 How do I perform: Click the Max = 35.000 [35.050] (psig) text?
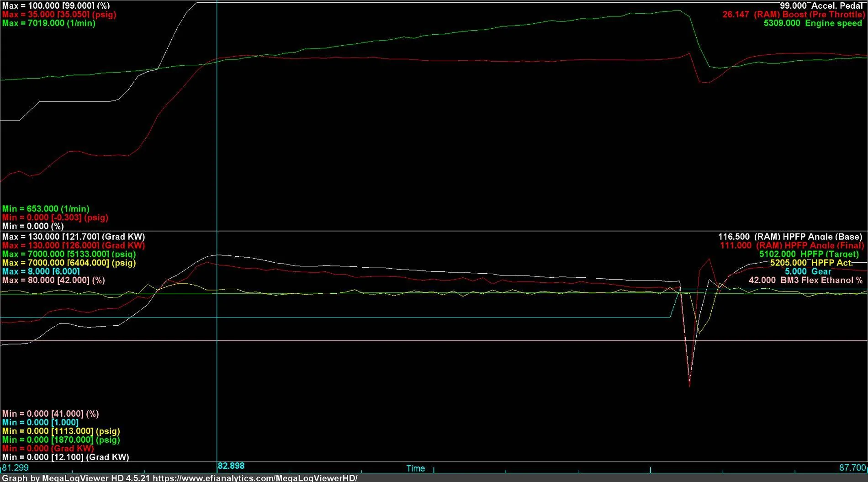tap(59, 15)
